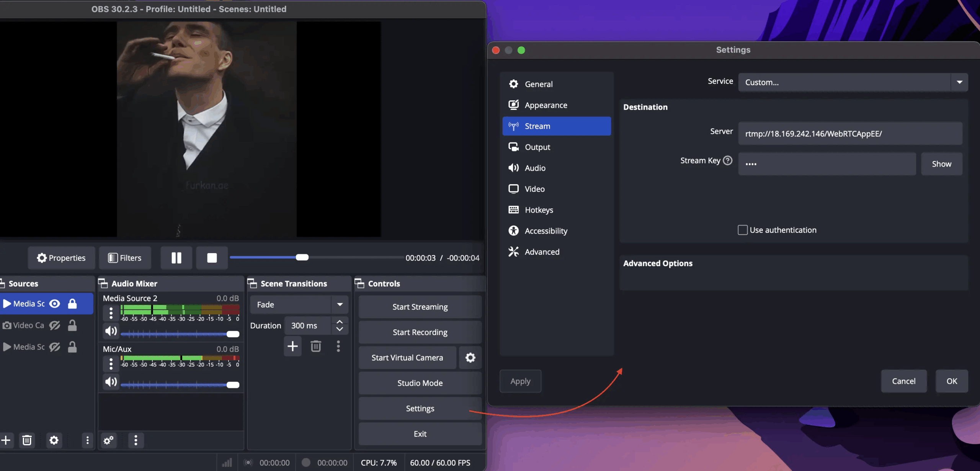Remove selected source with trash icon

(27, 440)
